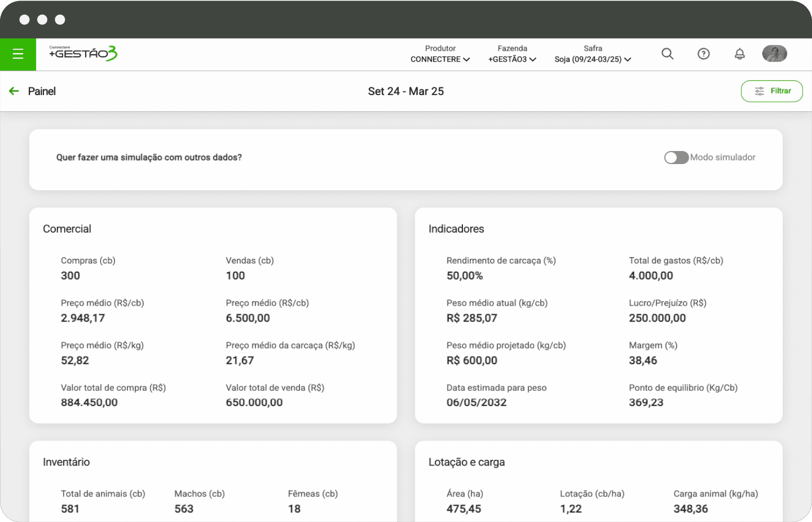The image size is (812, 522).
Task: Select the Lucro/Prejuízo value 250.000,00
Action: (x=657, y=318)
